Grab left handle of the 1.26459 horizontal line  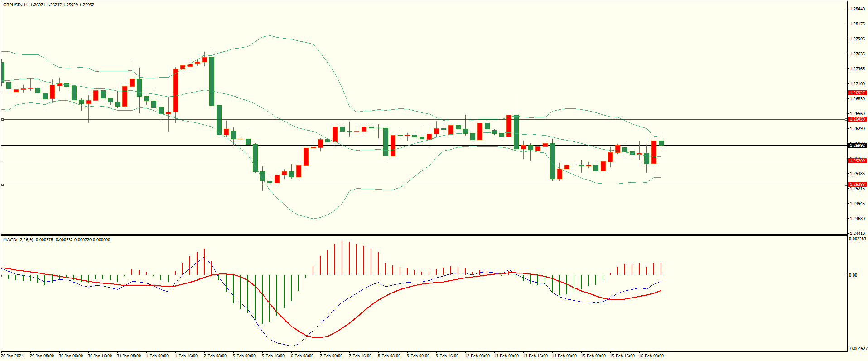pyautogui.click(x=3, y=119)
